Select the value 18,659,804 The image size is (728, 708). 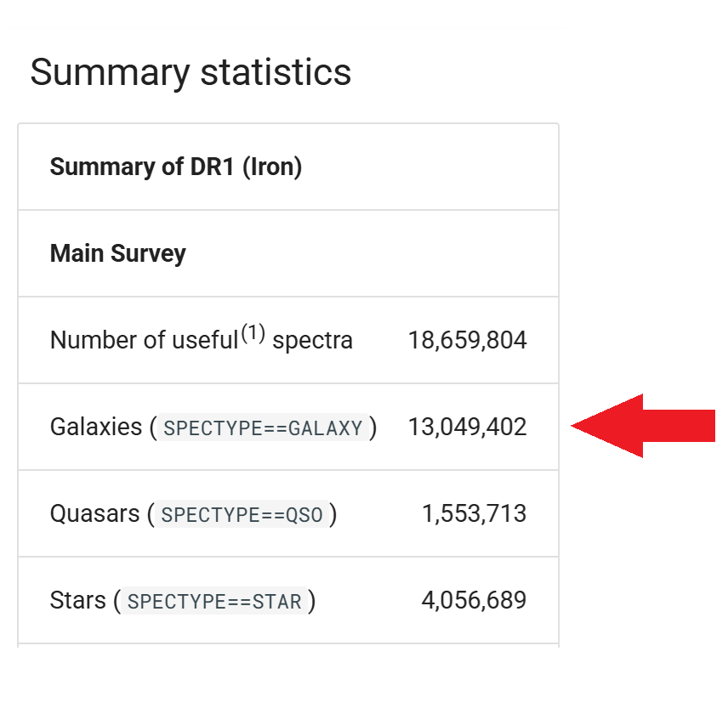click(x=467, y=341)
